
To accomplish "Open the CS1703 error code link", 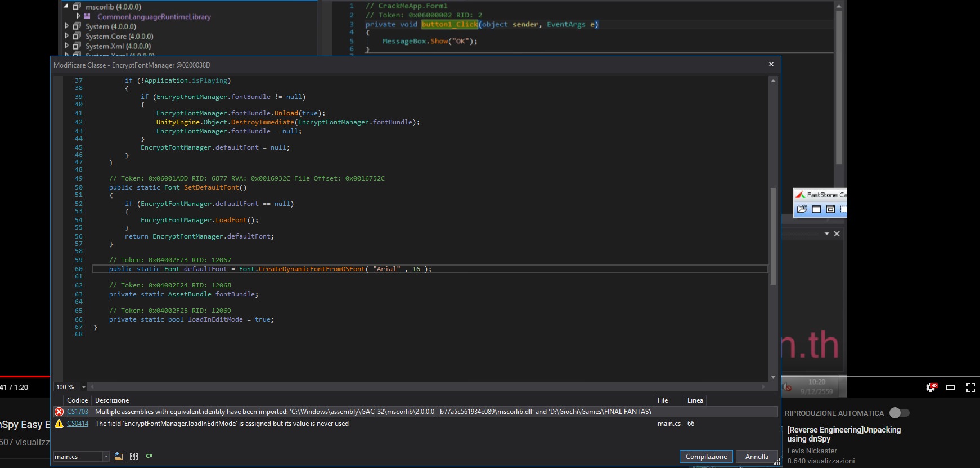I will [x=78, y=412].
